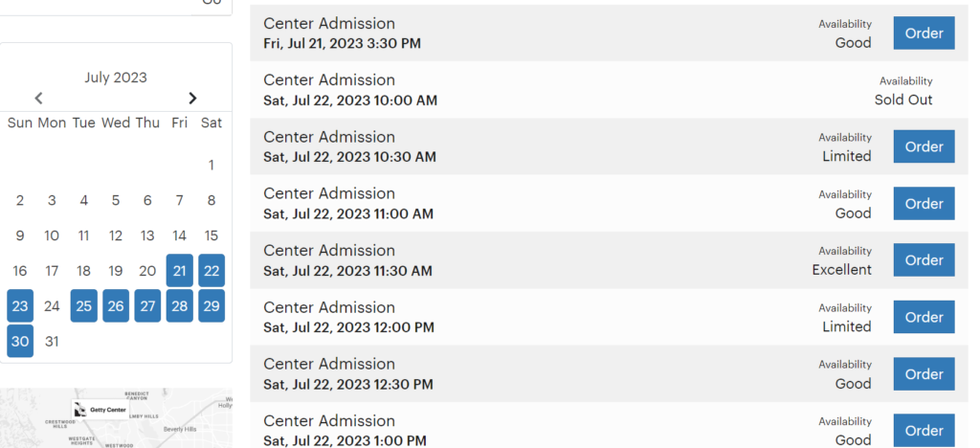Screen dimensions: 980x448
Task: Order the 11:30 AM Excellent availability slot
Action: [924, 260]
